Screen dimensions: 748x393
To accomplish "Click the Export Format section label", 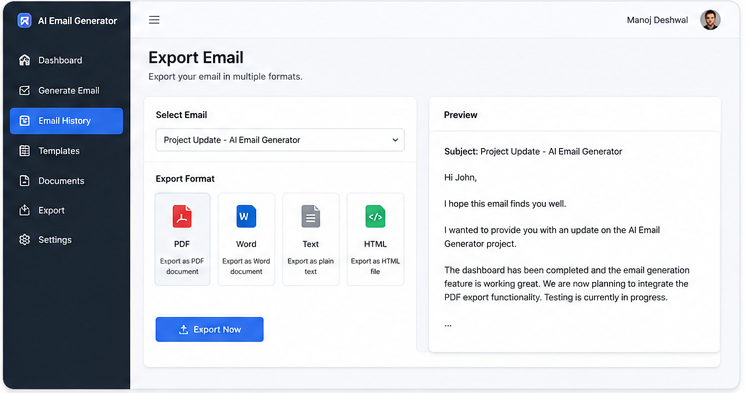I will tap(185, 178).
